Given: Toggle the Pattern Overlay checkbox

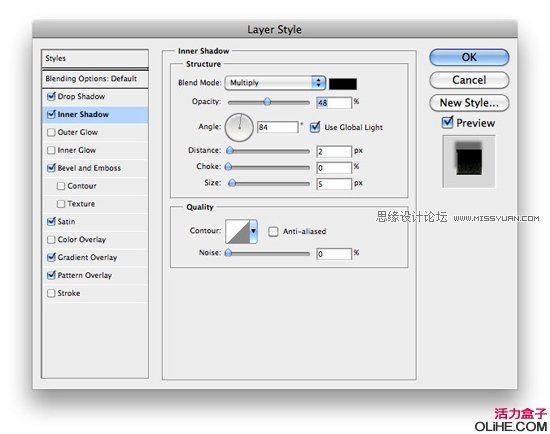Looking at the screenshot, I should point(51,275).
